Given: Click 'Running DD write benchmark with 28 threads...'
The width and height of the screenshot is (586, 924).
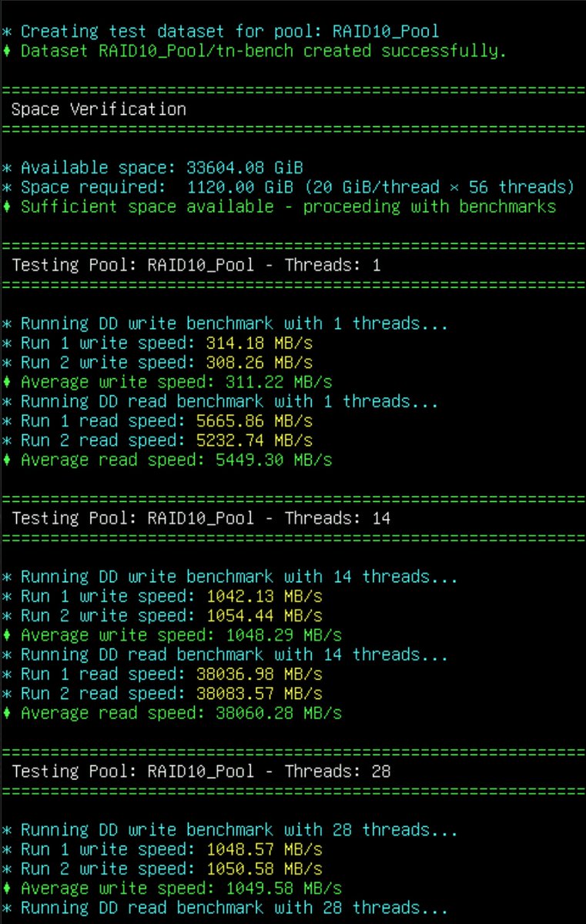Looking at the screenshot, I should (x=230, y=830).
